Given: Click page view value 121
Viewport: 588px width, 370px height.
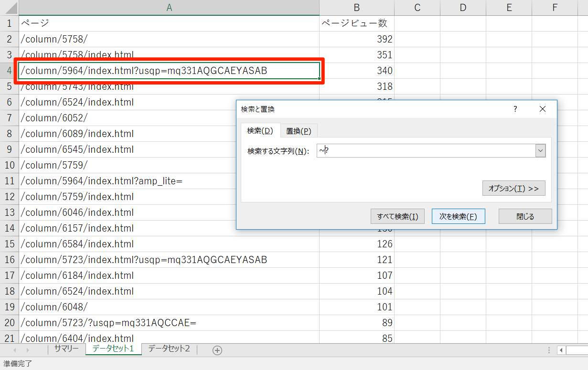Looking at the screenshot, I should tap(357, 260).
